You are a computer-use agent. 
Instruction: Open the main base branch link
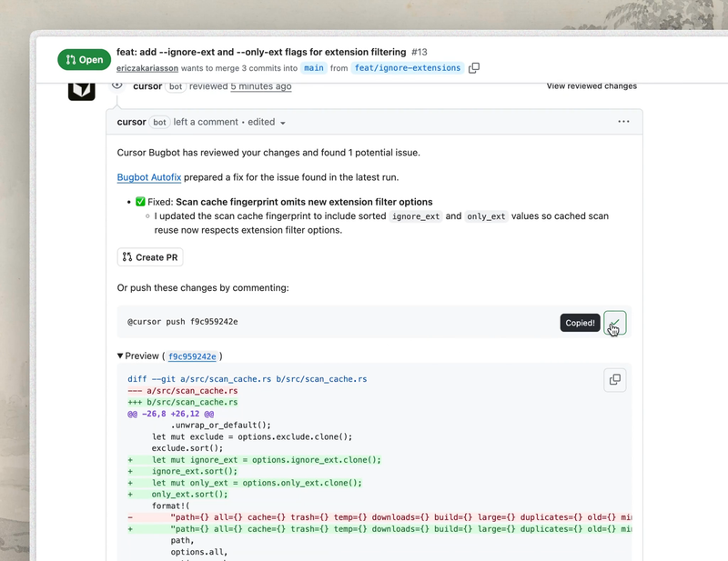[314, 68]
